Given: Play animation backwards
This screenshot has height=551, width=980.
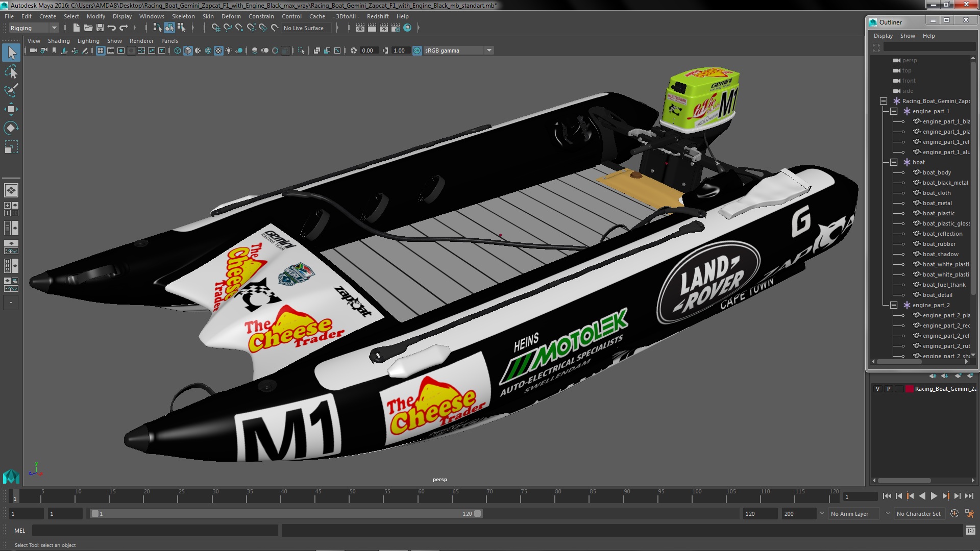Looking at the screenshot, I should tap(922, 496).
